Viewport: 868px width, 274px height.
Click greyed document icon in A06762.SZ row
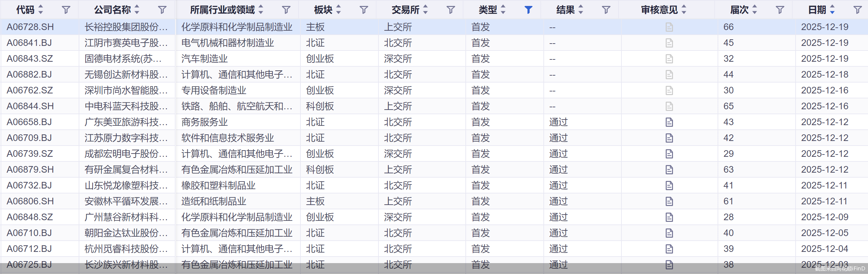coord(669,90)
